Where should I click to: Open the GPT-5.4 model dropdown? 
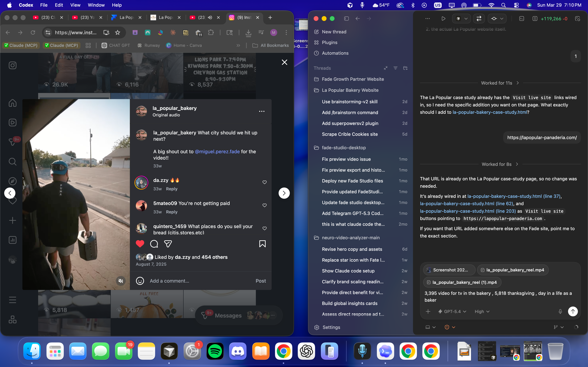452,311
